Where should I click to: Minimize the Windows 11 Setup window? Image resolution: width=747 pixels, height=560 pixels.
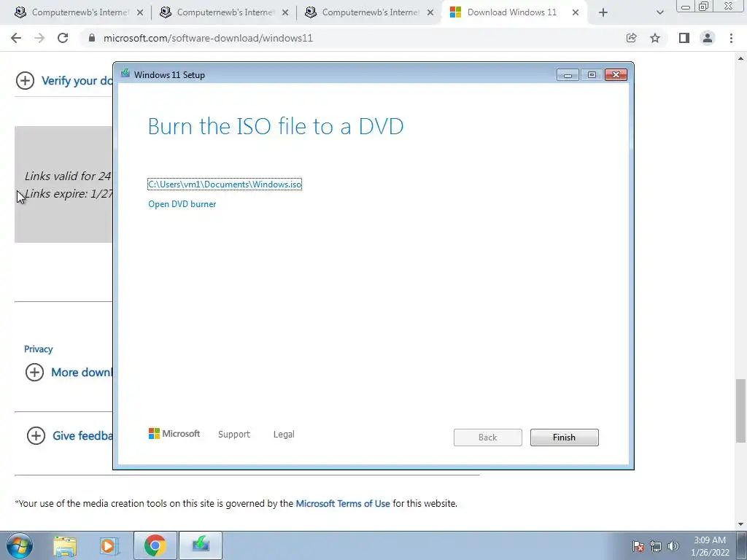point(568,75)
